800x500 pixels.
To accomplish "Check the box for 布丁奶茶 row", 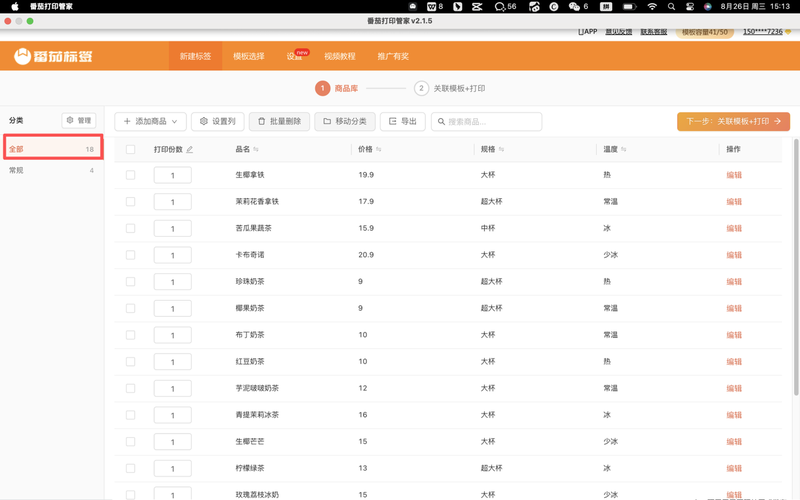I will [x=131, y=335].
